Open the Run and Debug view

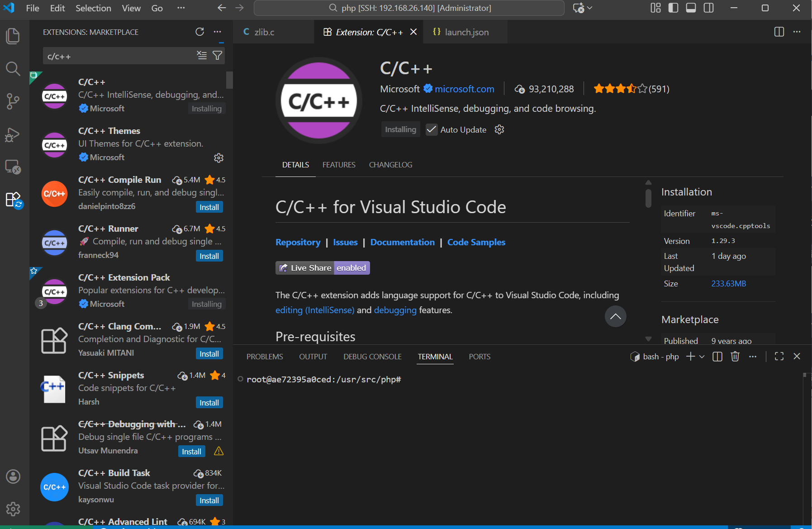[13, 134]
